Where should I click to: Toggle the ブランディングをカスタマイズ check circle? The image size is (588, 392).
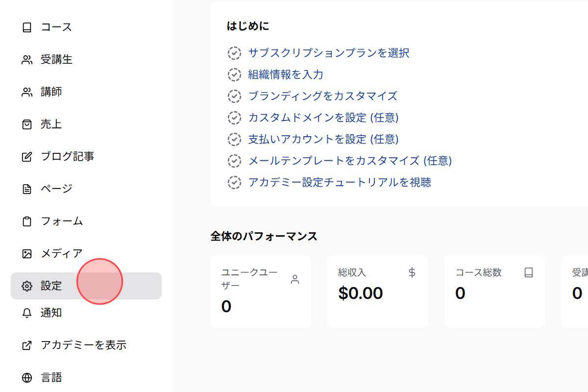[x=234, y=96]
